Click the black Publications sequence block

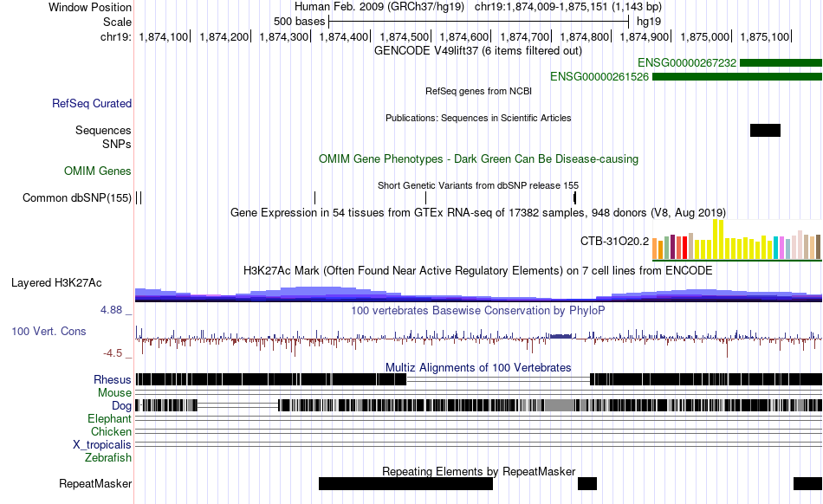765,130
